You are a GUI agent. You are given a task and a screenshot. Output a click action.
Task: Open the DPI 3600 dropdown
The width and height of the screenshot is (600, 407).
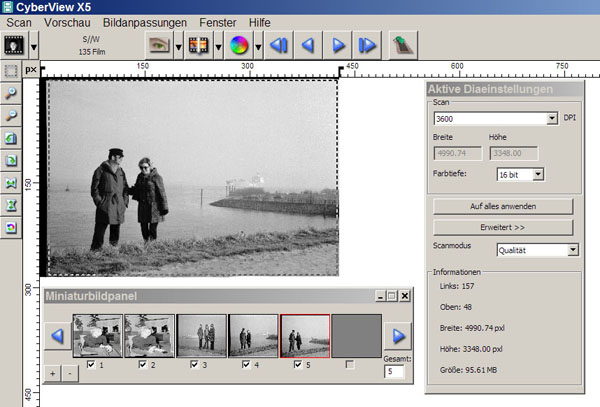(551, 118)
